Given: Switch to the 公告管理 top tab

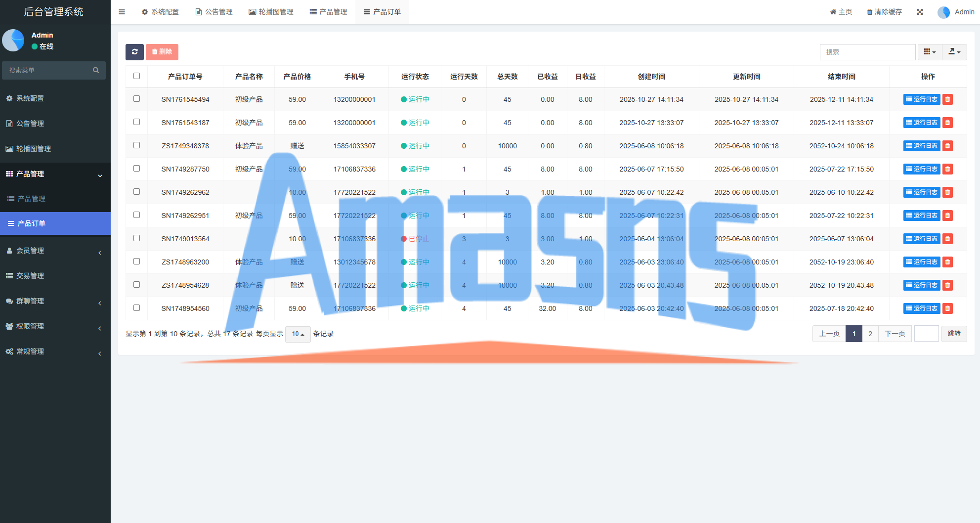Looking at the screenshot, I should [x=214, y=12].
